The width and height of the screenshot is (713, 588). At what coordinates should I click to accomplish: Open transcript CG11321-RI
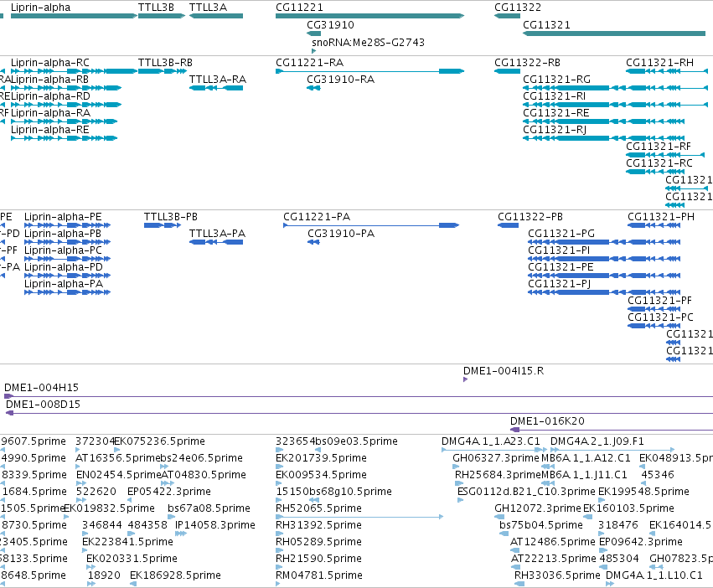615,105
